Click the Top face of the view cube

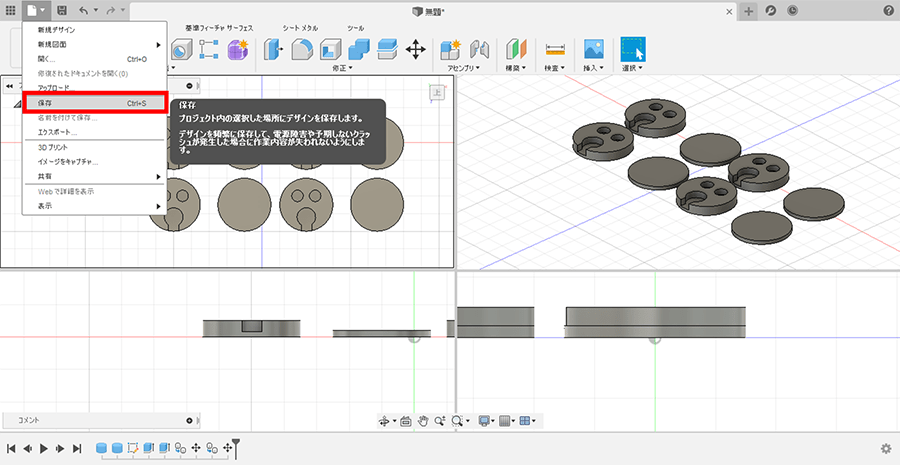[x=437, y=92]
